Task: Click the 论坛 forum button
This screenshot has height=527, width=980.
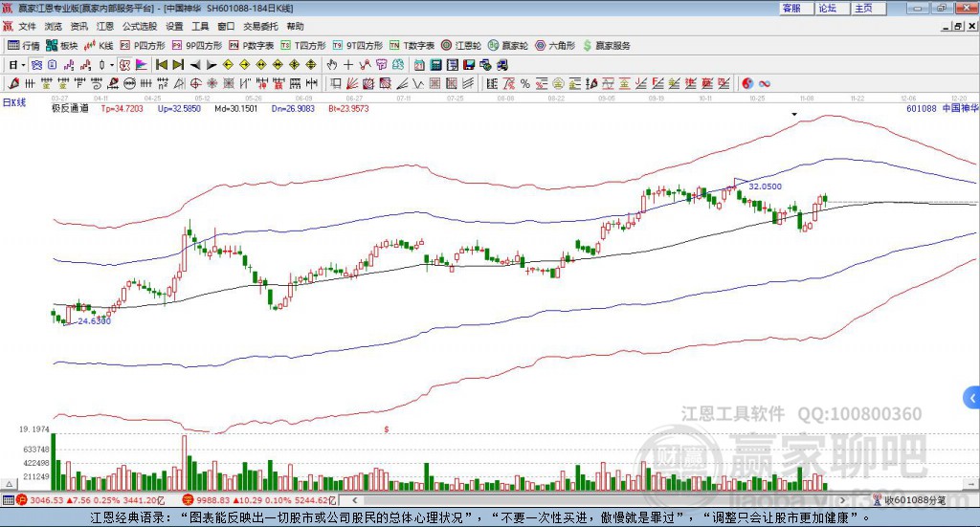Action: tap(832, 8)
